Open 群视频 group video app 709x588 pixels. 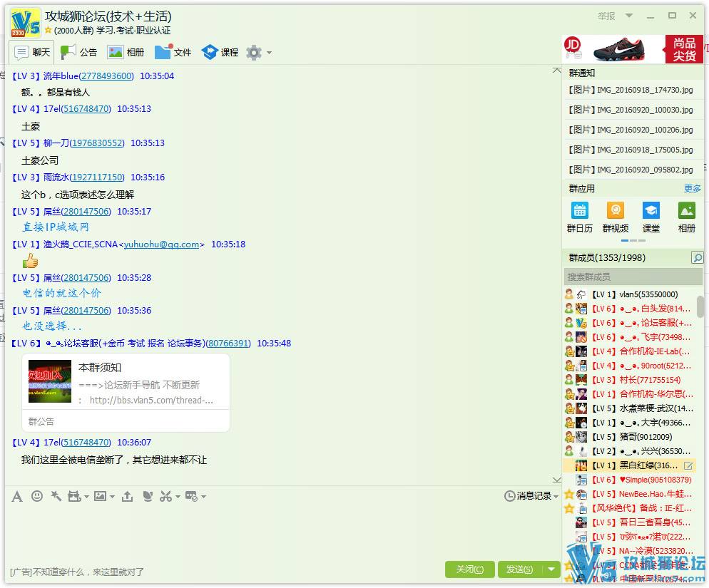click(615, 217)
